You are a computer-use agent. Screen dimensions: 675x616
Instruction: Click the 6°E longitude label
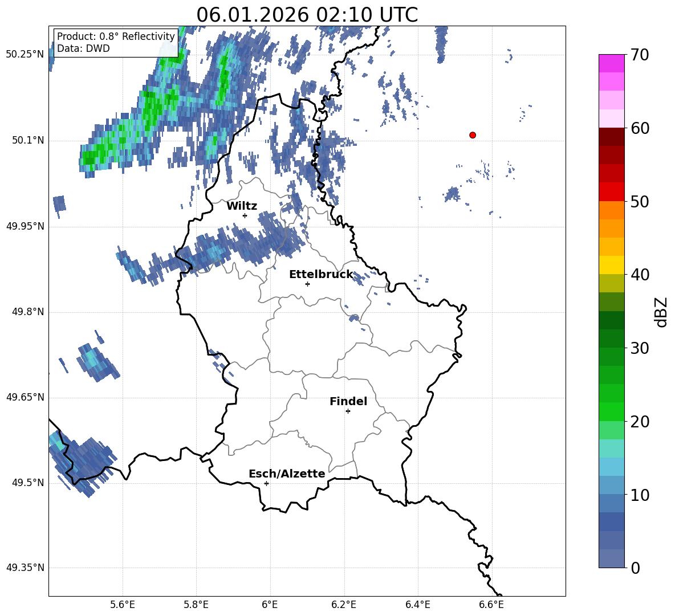pyautogui.click(x=270, y=605)
